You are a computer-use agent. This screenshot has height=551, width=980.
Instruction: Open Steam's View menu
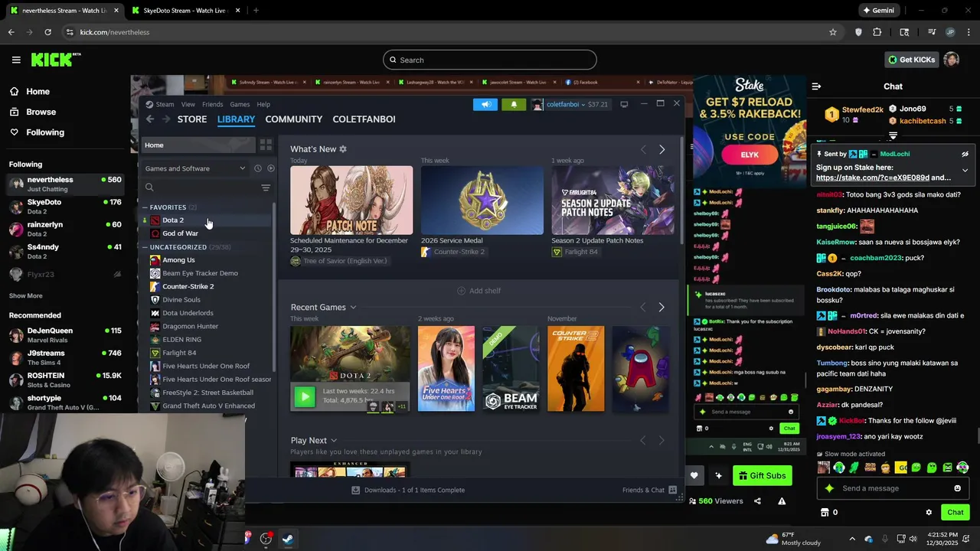[x=188, y=104]
